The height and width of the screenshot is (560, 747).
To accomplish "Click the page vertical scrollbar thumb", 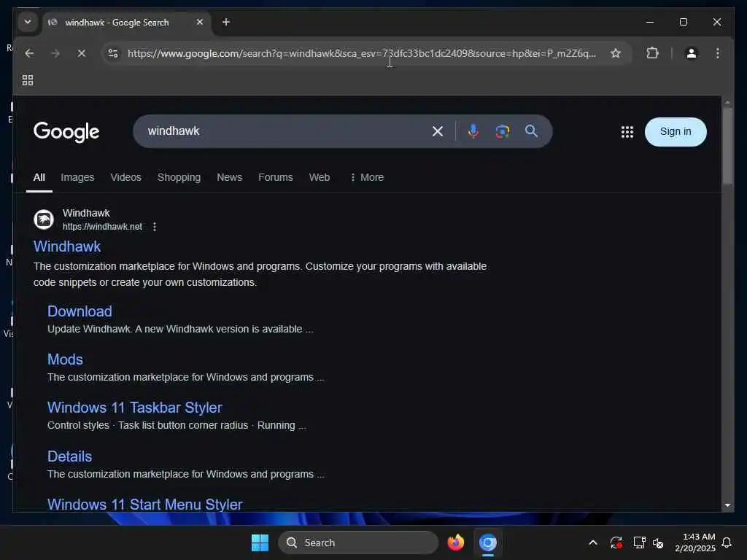I will coord(727,146).
